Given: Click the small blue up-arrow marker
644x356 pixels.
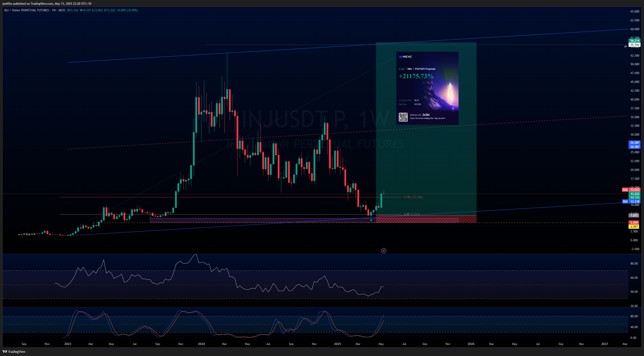Looking at the screenshot, I should (371, 220).
